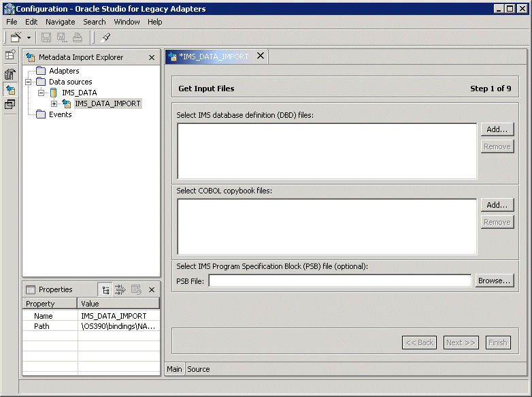The image size is (532, 397).
Task: Open the File menu
Action: [12, 22]
